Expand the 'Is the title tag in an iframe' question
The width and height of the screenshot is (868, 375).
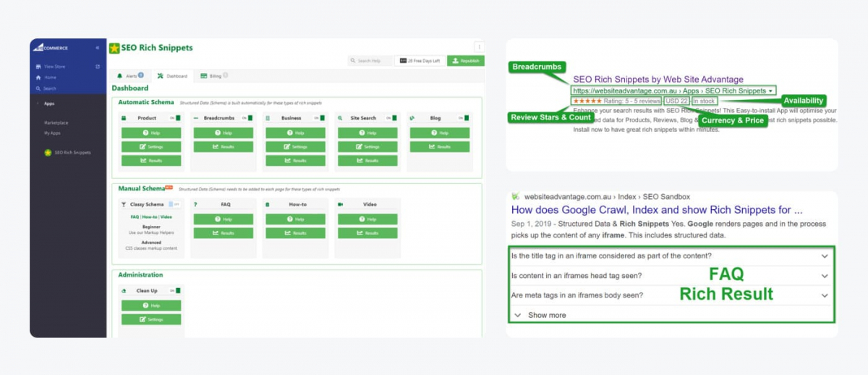point(825,256)
